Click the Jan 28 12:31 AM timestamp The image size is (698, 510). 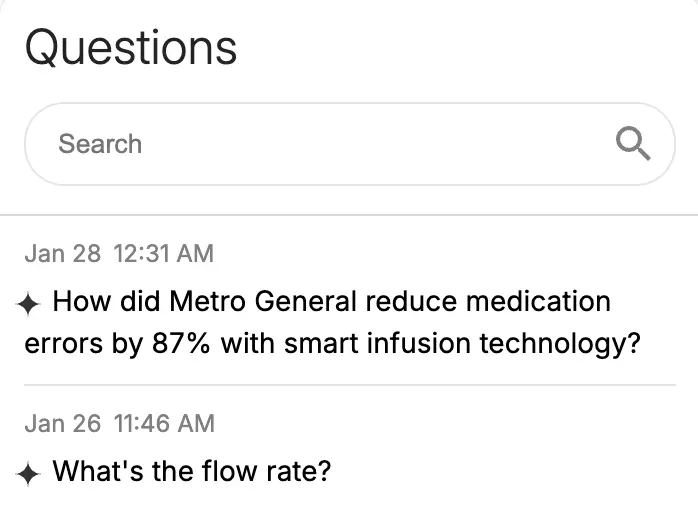[x=119, y=253]
